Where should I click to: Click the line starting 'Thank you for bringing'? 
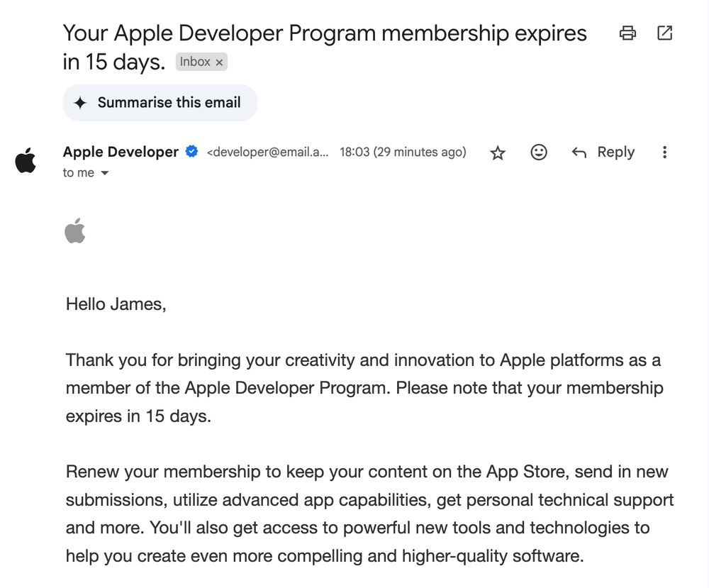363,360
